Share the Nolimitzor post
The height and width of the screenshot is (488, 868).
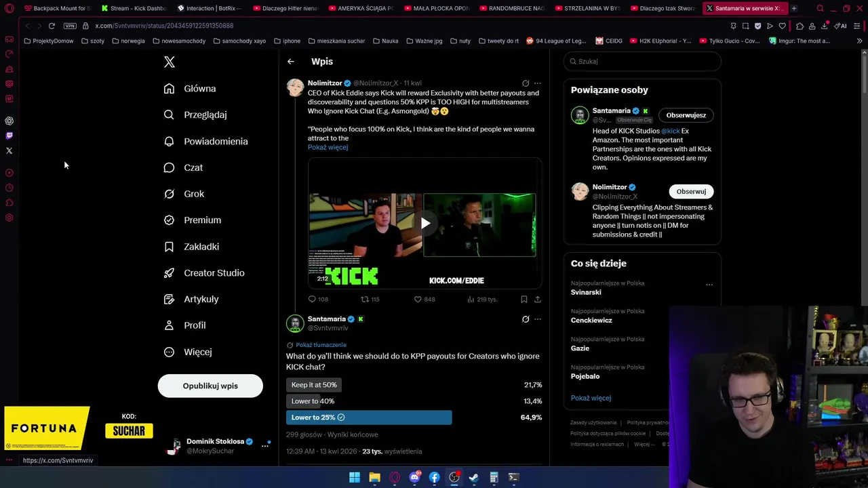(x=538, y=299)
